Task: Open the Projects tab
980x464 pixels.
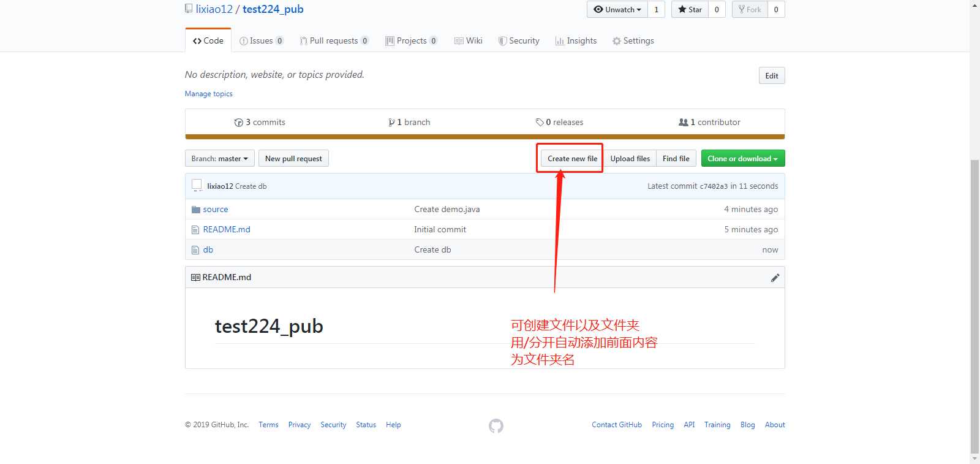Action: coord(411,41)
